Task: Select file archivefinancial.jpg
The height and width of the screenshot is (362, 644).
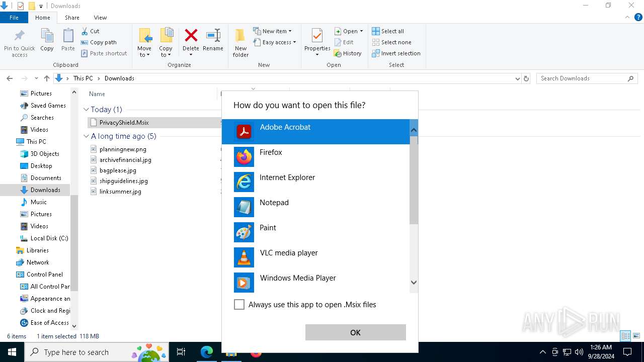Action: [x=125, y=160]
